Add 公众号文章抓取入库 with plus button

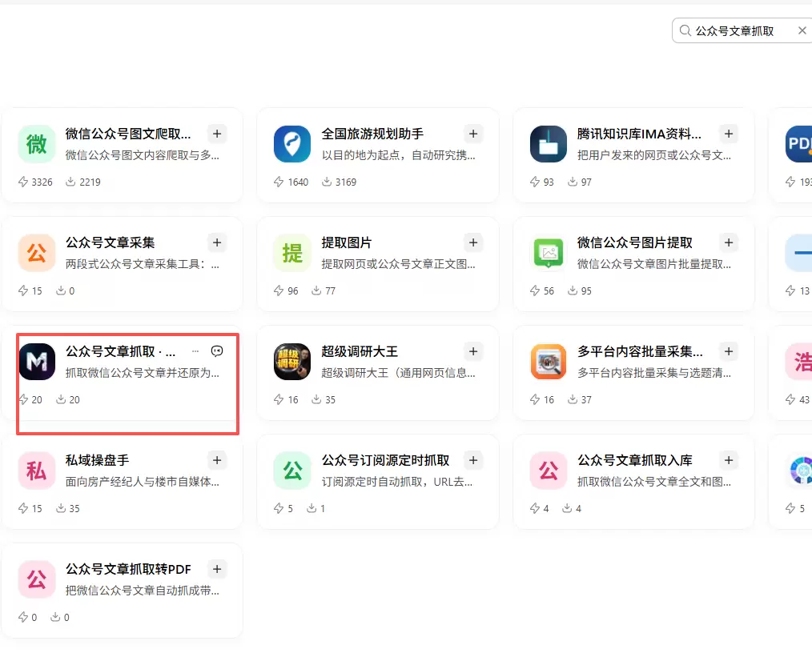pyautogui.click(x=729, y=460)
